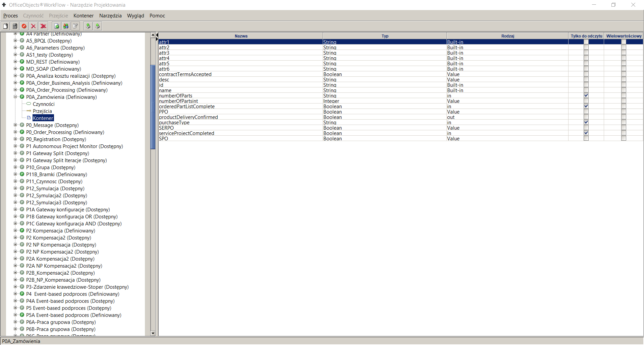644x345 pixels.
Task: Click the colorful refresh/transform icon
Action: (66, 26)
